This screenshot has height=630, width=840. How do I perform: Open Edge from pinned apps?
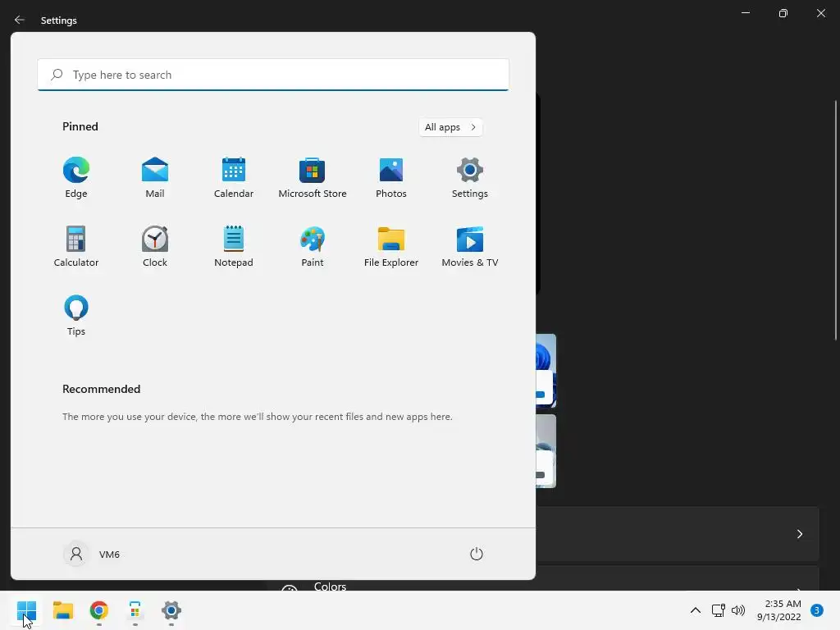coord(76,178)
